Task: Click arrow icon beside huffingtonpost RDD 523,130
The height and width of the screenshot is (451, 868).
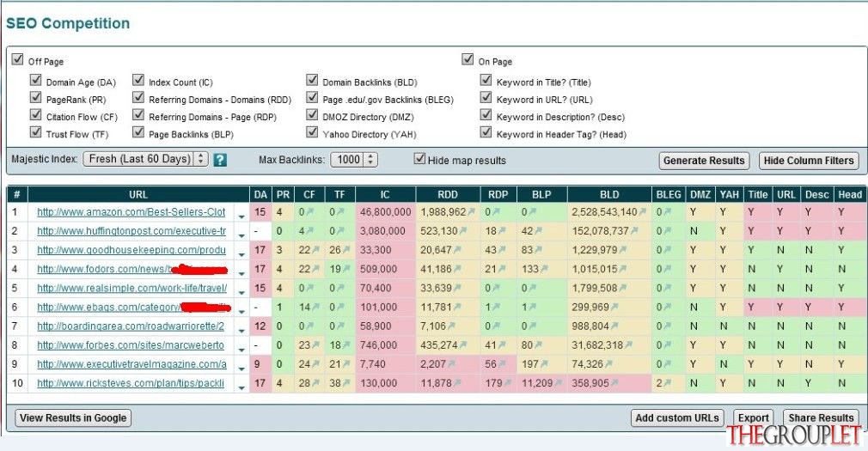Action: pos(462,231)
